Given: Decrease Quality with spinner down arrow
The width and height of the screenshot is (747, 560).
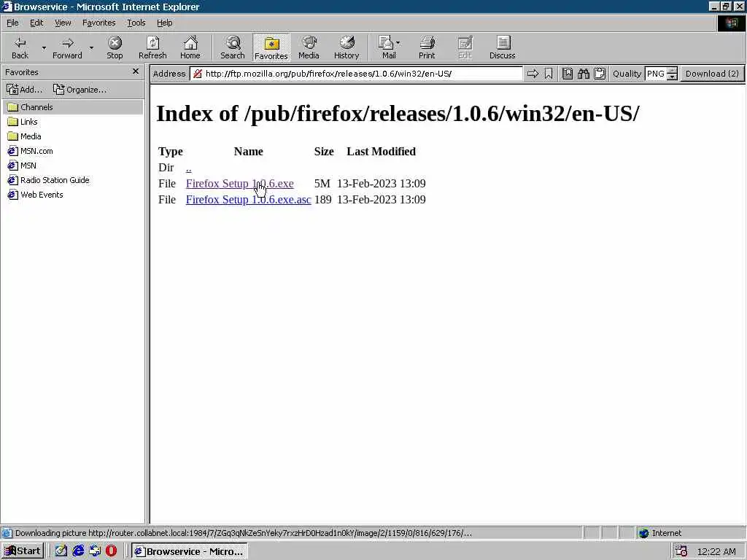Looking at the screenshot, I should (x=672, y=77).
